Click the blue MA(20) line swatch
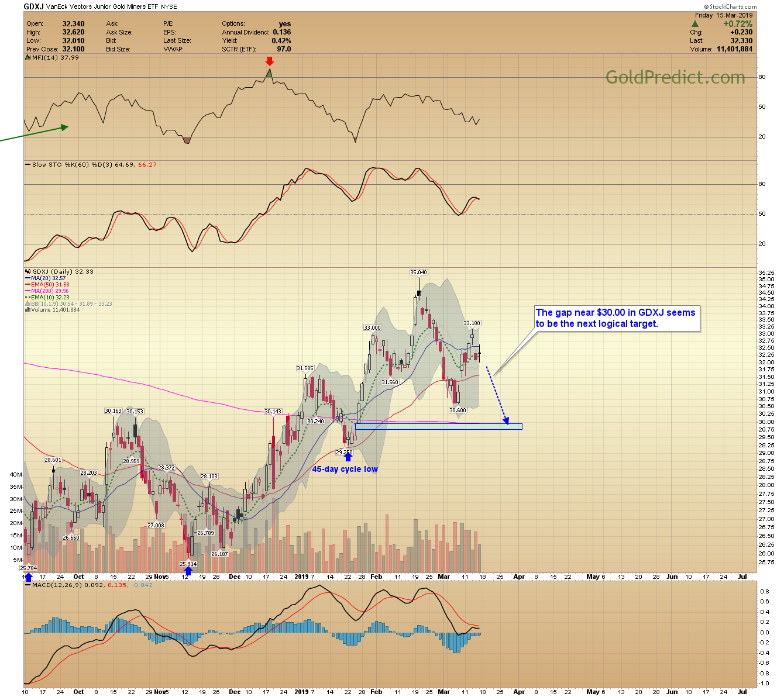This screenshot has width=784, height=697. point(27,278)
